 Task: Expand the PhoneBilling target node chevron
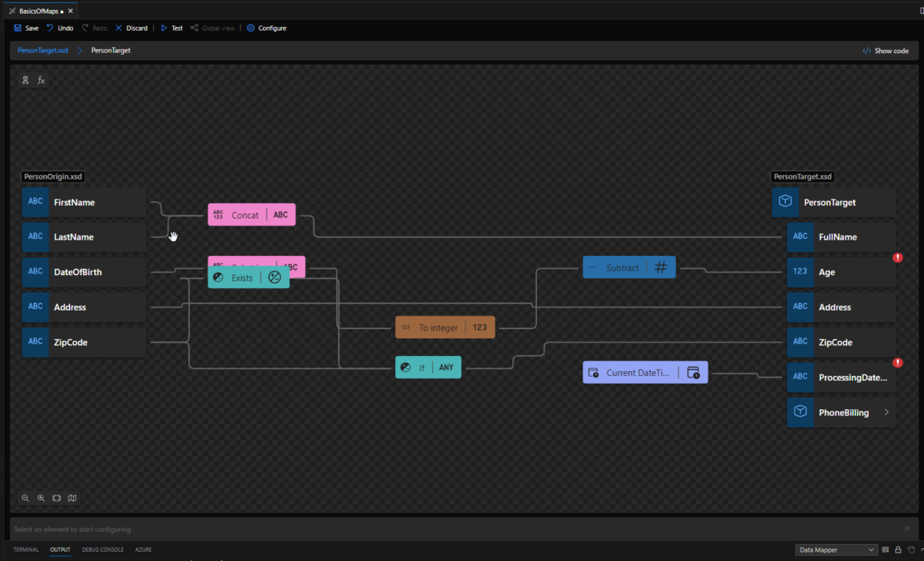[886, 412]
